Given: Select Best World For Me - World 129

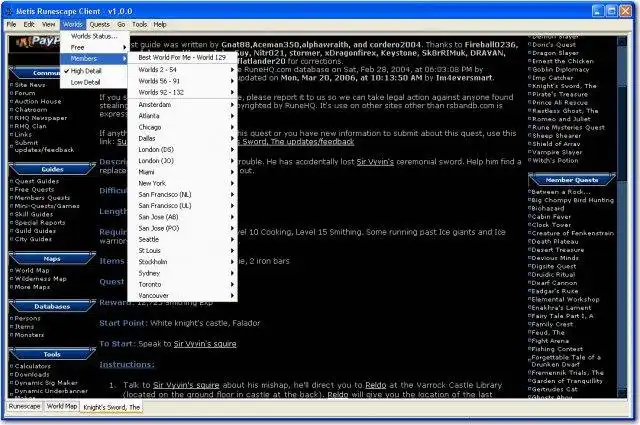Looking at the screenshot, I should pyautogui.click(x=182, y=58).
